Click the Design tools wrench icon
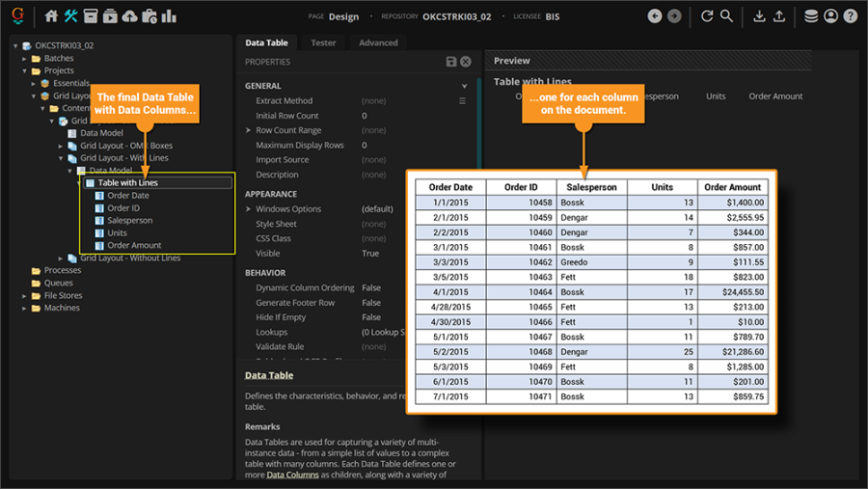The width and height of the screenshot is (868, 489). pos(71,16)
